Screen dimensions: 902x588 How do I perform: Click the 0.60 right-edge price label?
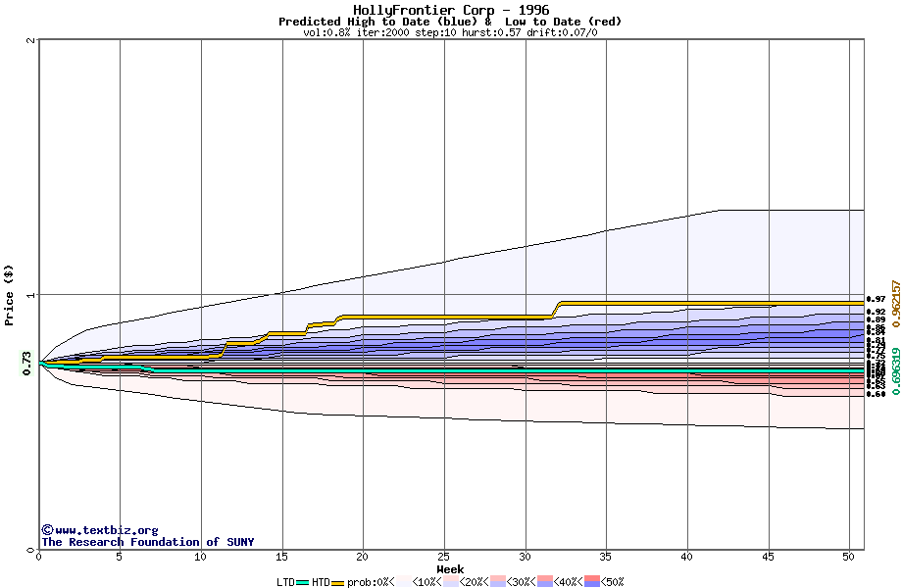877,394
